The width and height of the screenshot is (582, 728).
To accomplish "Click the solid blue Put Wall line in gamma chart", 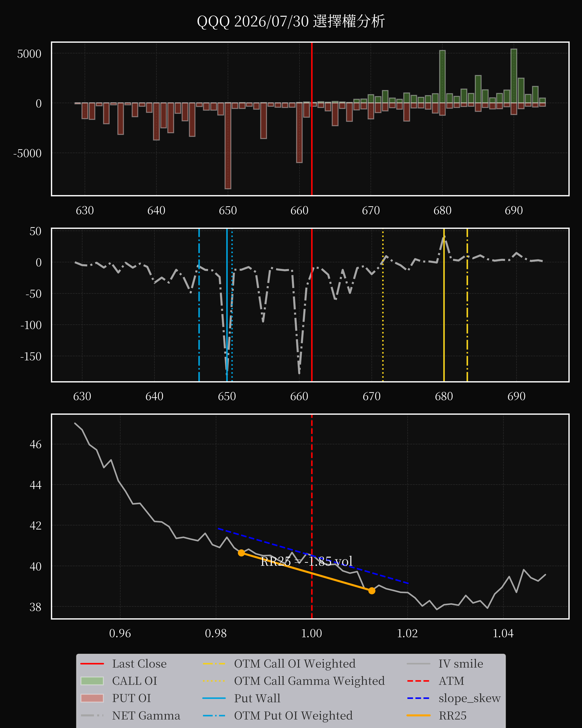I will coord(227,305).
